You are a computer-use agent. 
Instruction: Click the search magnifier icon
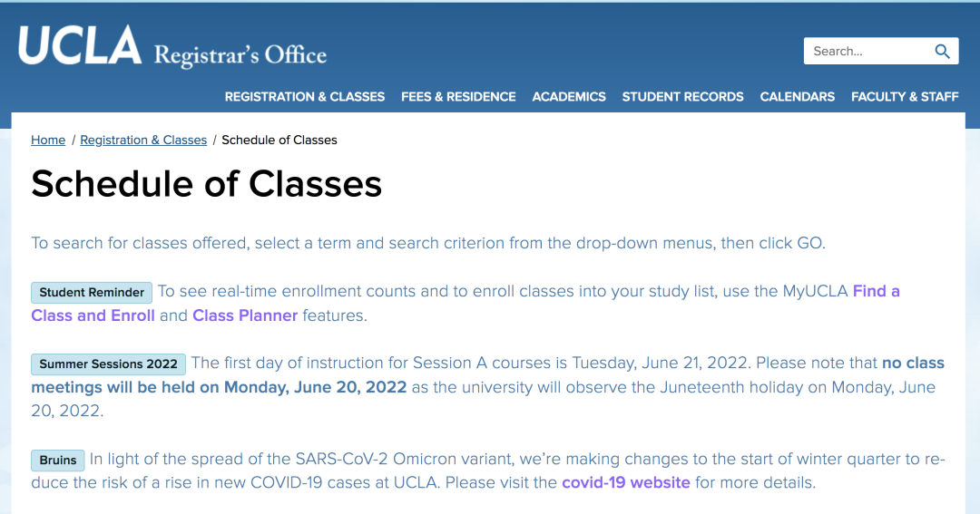click(x=942, y=52)
